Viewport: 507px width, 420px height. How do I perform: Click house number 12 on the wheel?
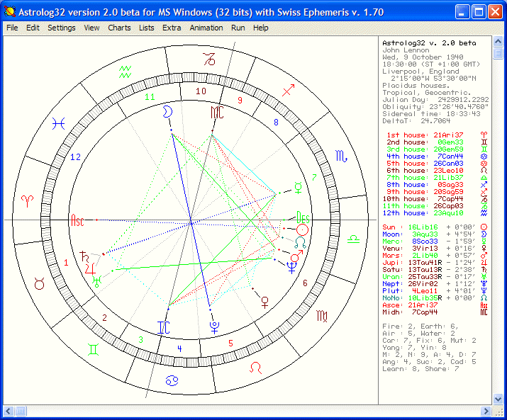click(75, 157)
